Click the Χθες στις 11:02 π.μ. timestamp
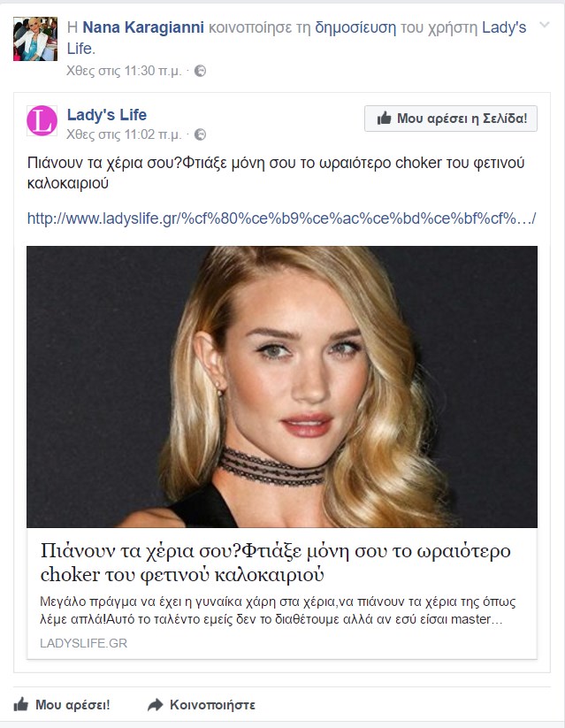Viewport: 565px width, 728px height. tap(124, 134)
